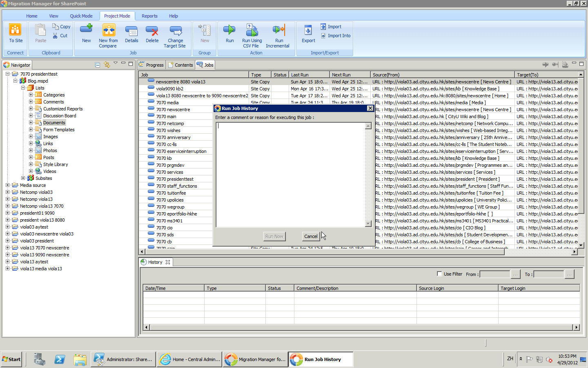Switch to the Progress tab

click(x=151, y=65)
